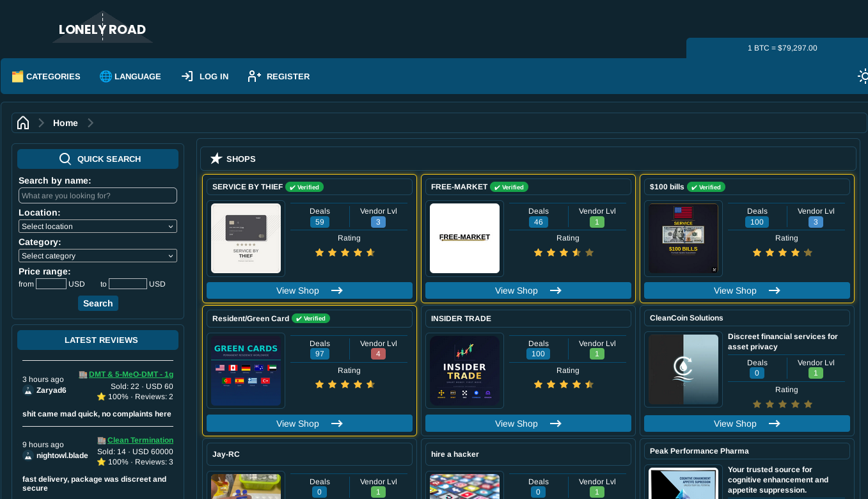Click the Verified badge on SERVICE BY THIEF
This screenshot has height=499, width=868.
304,187
